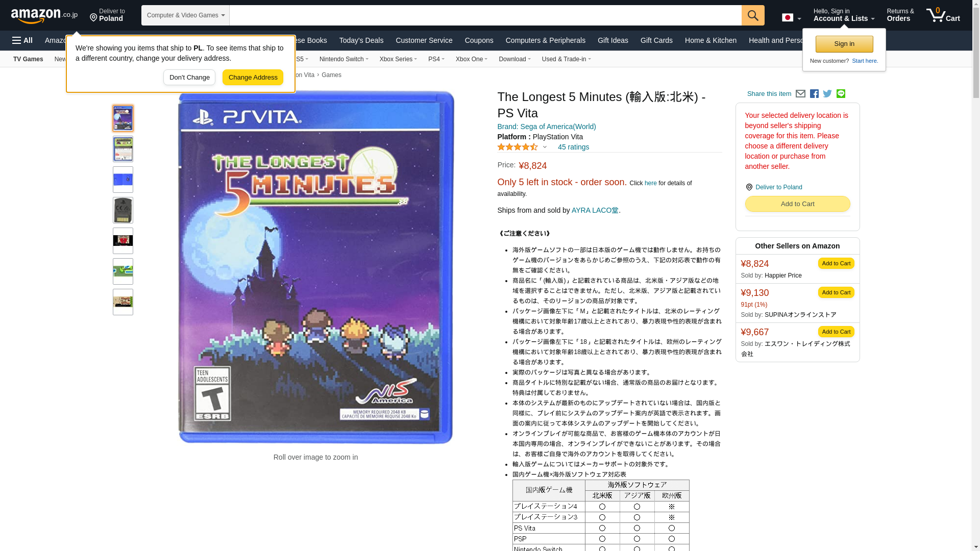Open Today's Deals navigation item
980x551 pixels.
tap(361, 40)
